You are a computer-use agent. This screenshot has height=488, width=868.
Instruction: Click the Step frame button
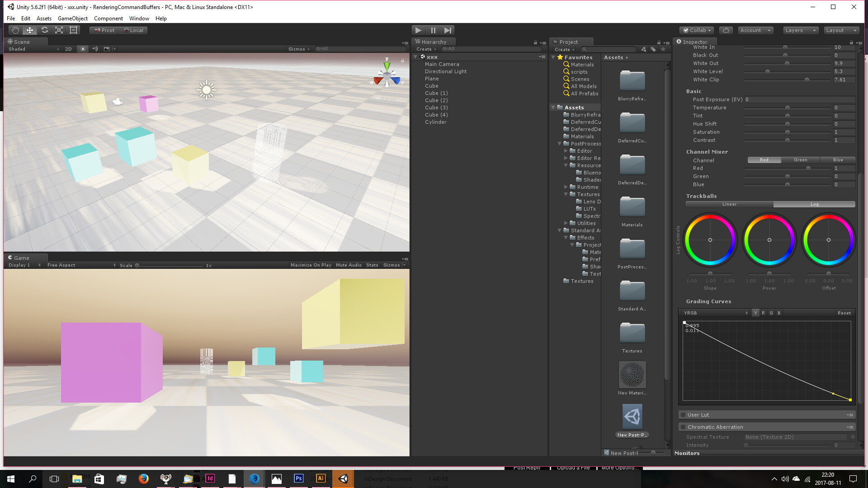click(448, 30)
